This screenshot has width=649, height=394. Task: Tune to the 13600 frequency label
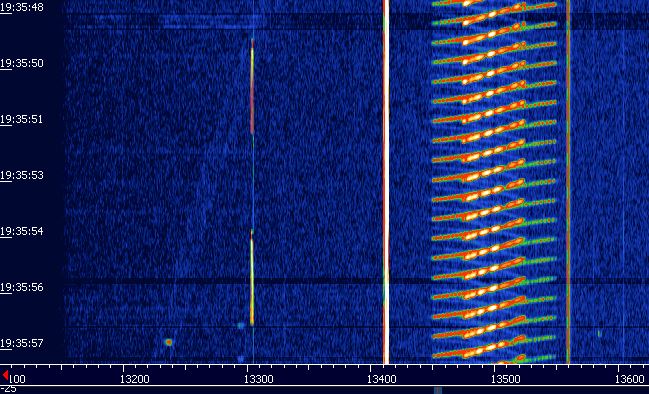[x=630, y=379]
